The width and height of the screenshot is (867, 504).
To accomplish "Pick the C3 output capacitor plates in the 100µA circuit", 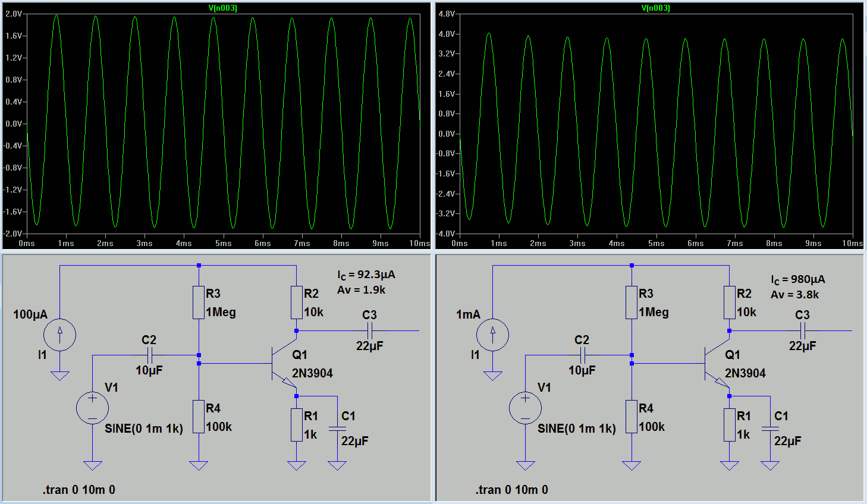I will pos(370,331).
